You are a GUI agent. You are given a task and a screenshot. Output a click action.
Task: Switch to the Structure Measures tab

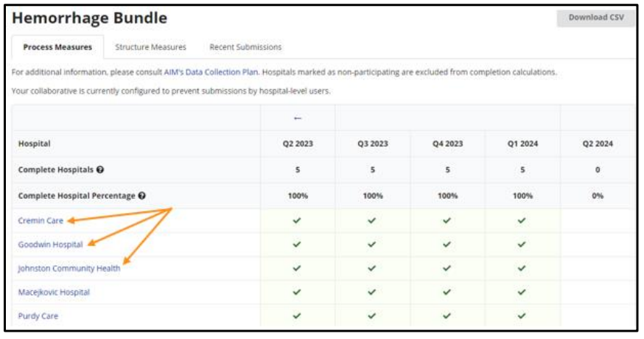coord(150,47)
